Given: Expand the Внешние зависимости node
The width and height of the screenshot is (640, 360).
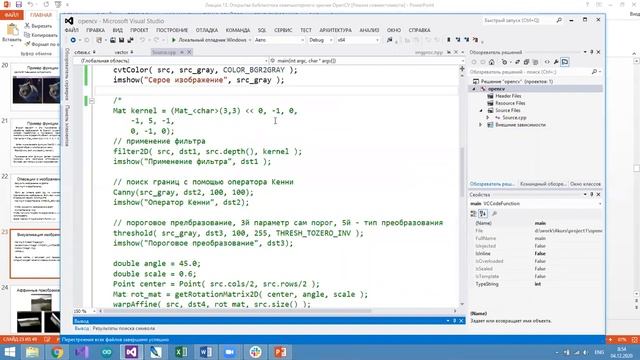Looking at the screenshot, I should [481, 125].
